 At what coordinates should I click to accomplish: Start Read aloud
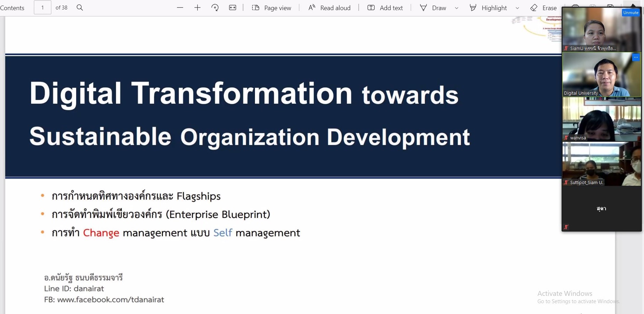[329, 8]
